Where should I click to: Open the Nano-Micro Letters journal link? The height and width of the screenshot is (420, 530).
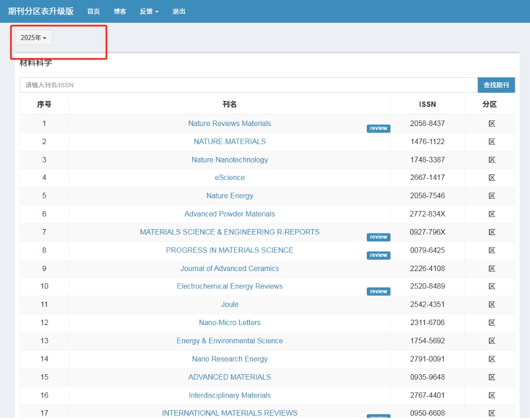[229, 323]
